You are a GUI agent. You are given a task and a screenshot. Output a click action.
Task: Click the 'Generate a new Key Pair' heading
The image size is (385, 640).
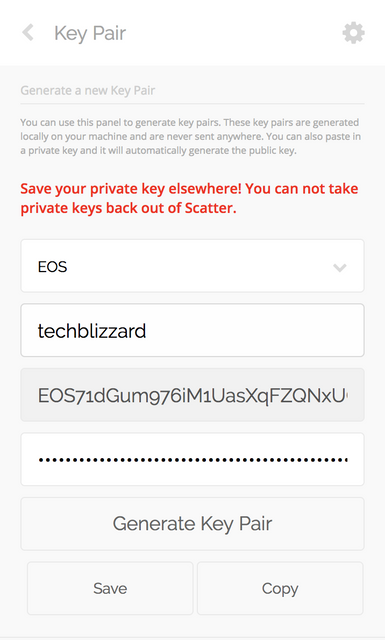tap(88, 90)
